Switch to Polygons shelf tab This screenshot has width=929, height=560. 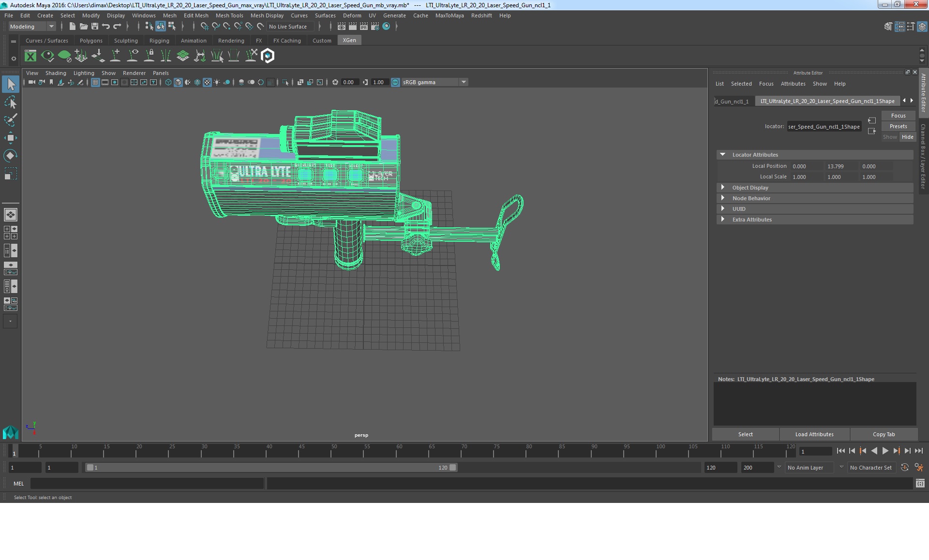91,41
